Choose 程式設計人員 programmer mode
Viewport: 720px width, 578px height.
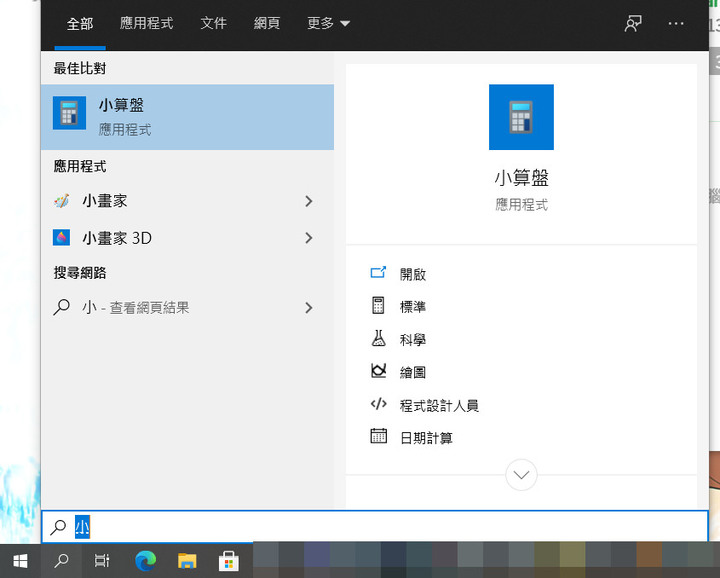tap(439, 406)
